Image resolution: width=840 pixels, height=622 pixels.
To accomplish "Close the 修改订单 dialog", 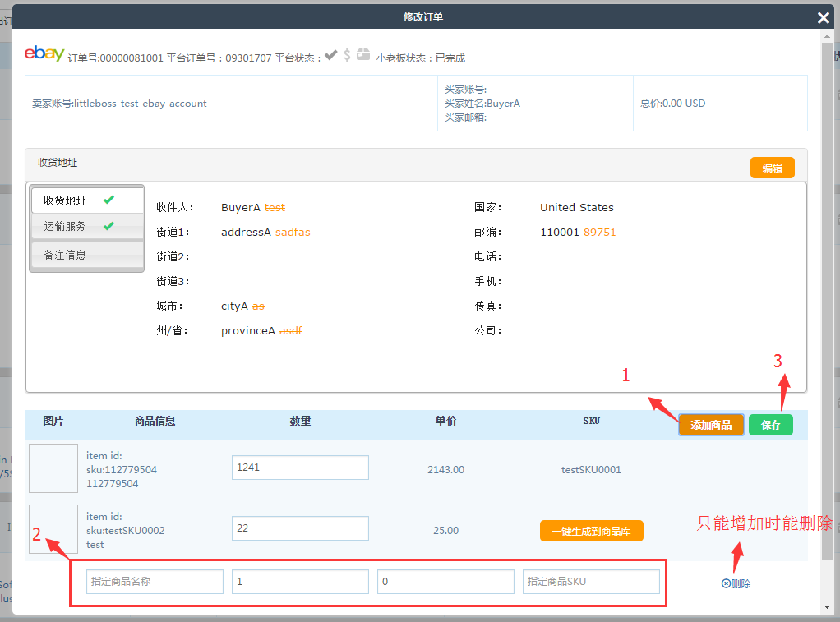I will (823, 17).
